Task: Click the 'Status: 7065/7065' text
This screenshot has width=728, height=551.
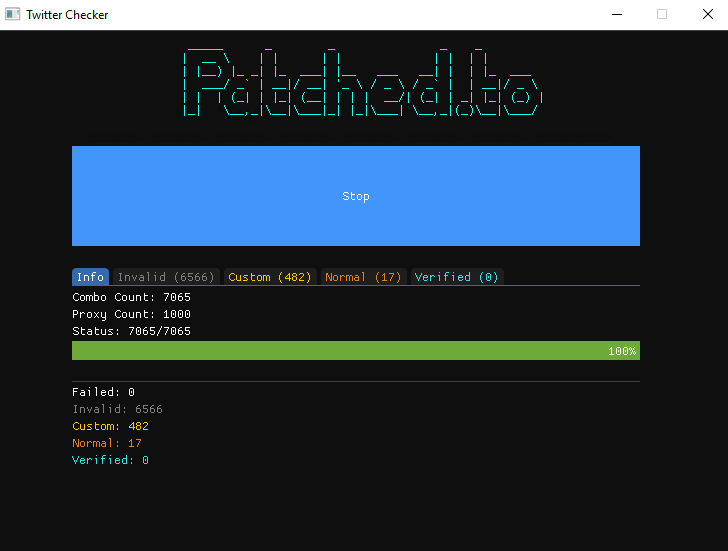Action: pyautogui.click(x=131, y=331)
